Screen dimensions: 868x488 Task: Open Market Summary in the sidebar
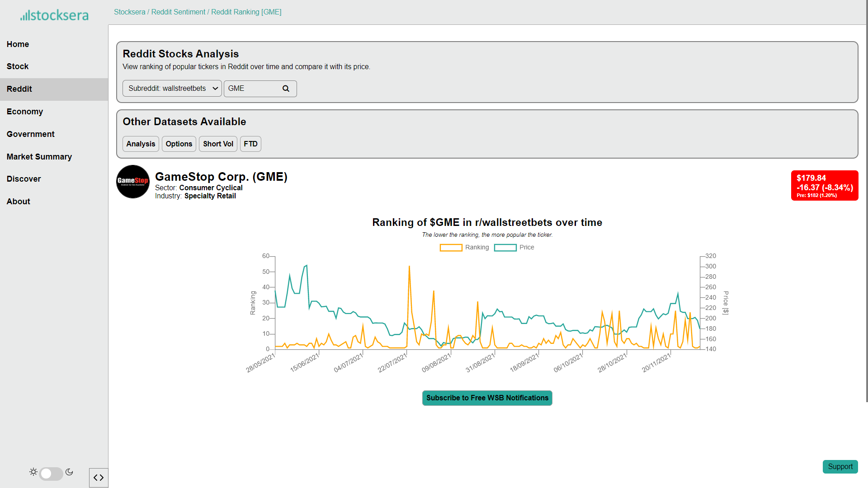coord(39,157)
